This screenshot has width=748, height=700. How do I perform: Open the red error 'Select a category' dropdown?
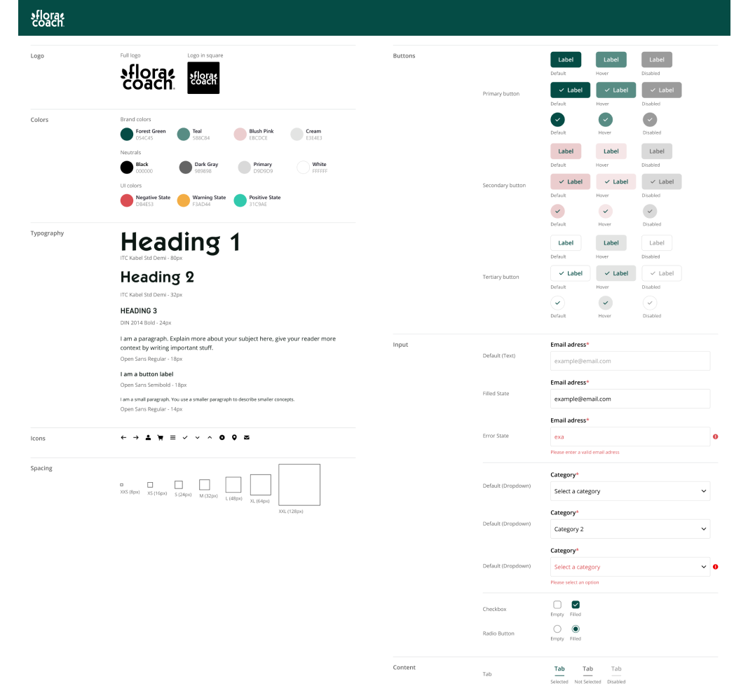pyautogui.click(x=630, y=567)
